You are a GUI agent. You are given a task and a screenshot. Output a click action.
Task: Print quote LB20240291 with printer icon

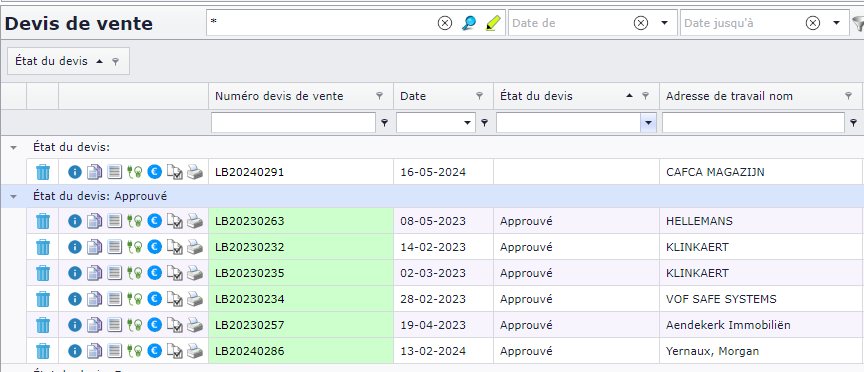tap(195, 172)
